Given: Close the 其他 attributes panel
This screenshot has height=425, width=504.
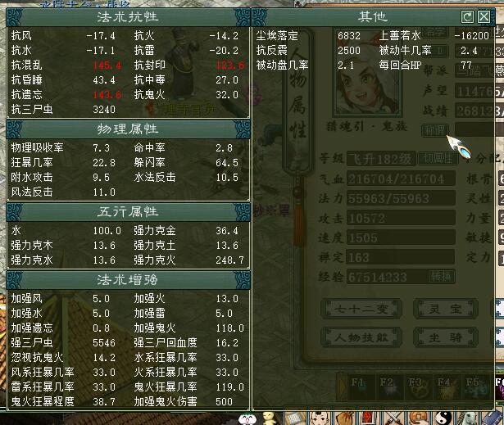Looking at the screenshot, I should (x=483, y=16).
